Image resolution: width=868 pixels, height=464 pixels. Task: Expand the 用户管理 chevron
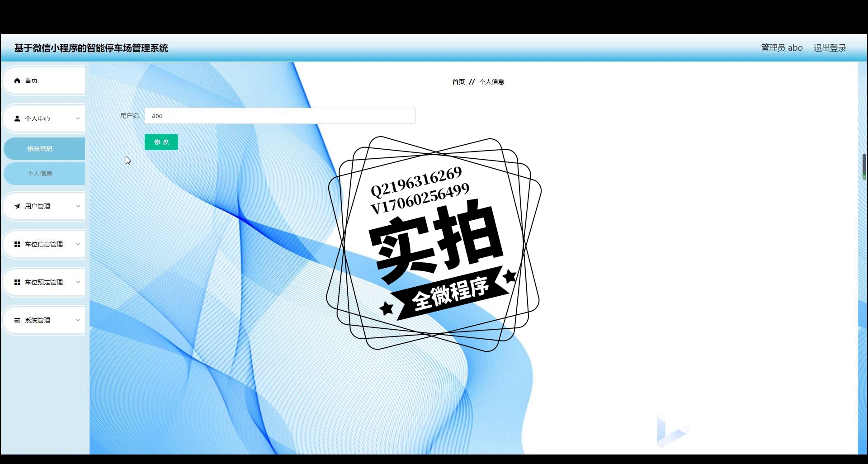(x=78, y=206)
